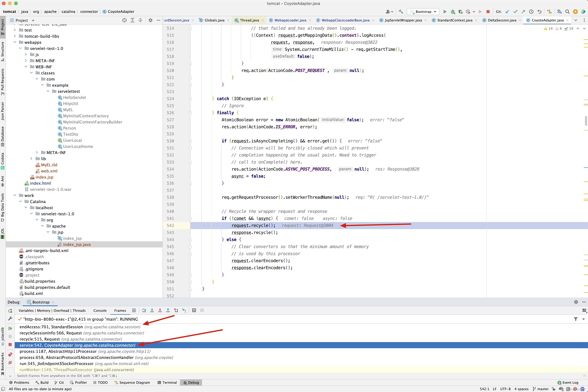Close the CoyoteAdapter.java tab
The image size is (588, 392).
[x=567, y=20]
